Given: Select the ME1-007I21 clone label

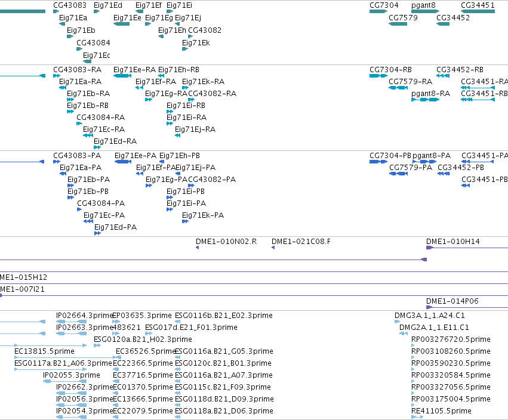Looking at the screenshot, I should 22,289.
